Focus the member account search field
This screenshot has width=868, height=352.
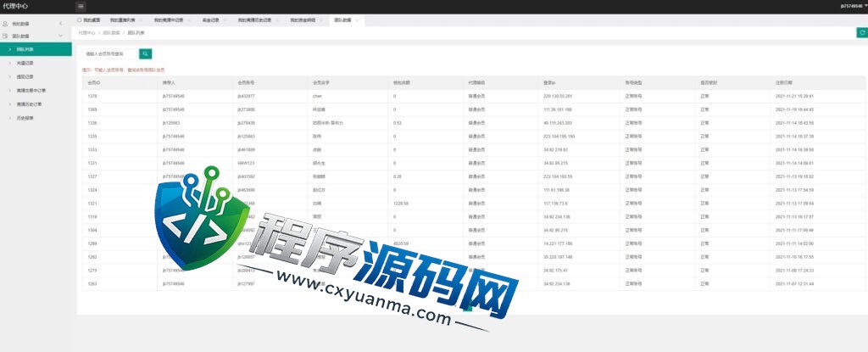tap(109, 53)
